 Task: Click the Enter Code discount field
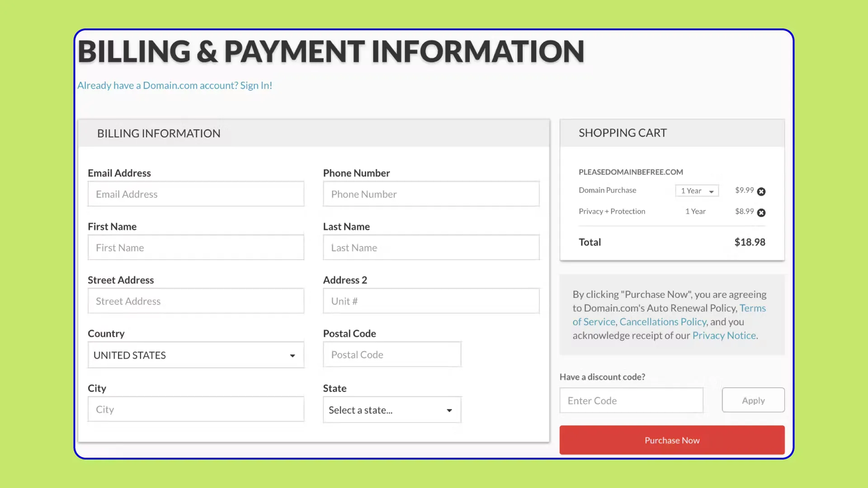(631, 400)
